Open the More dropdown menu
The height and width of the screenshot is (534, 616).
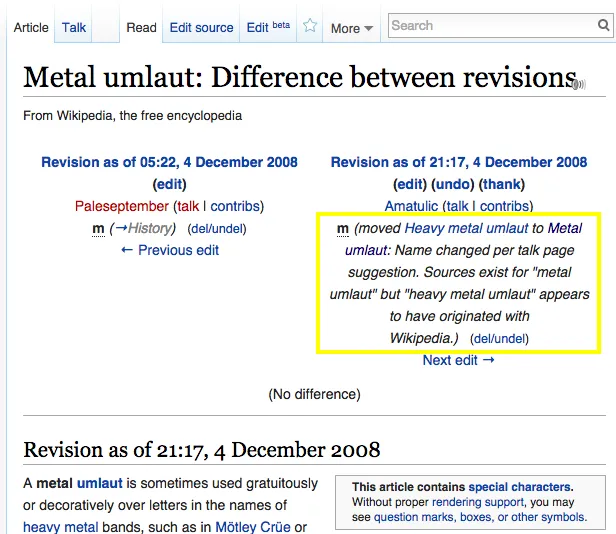(351, 28)
